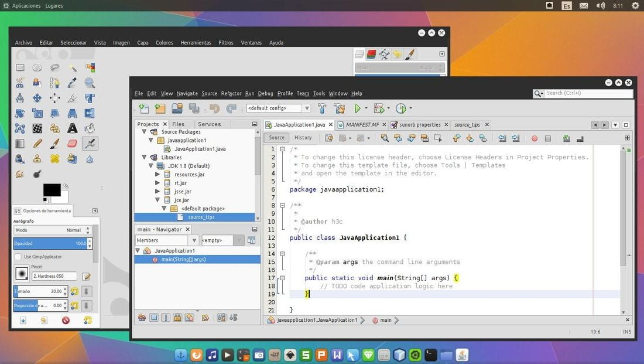This screenshot has height=364, width=644.
Task: Enable the Use GimpApplicator checkbox
Action: (18, 257)
